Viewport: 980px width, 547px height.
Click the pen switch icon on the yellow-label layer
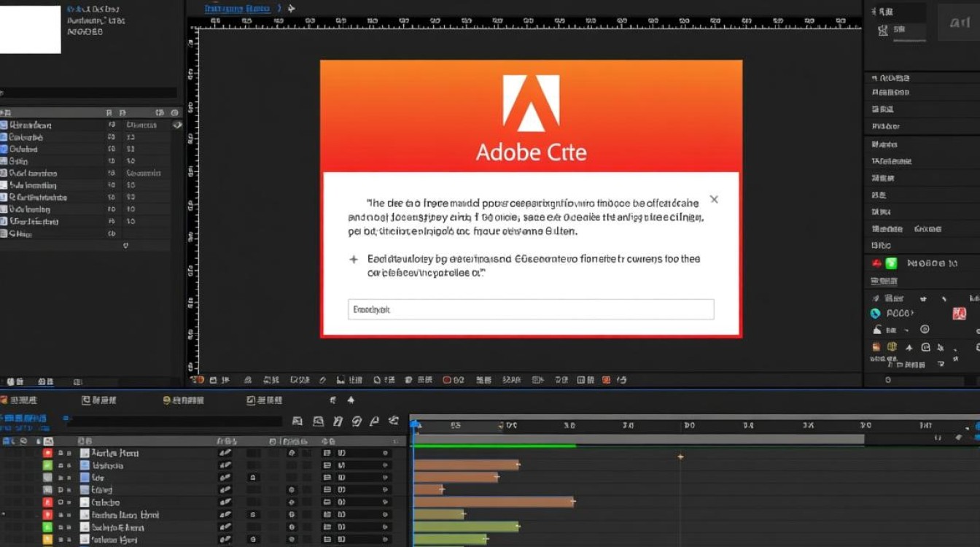pos(225,540)
